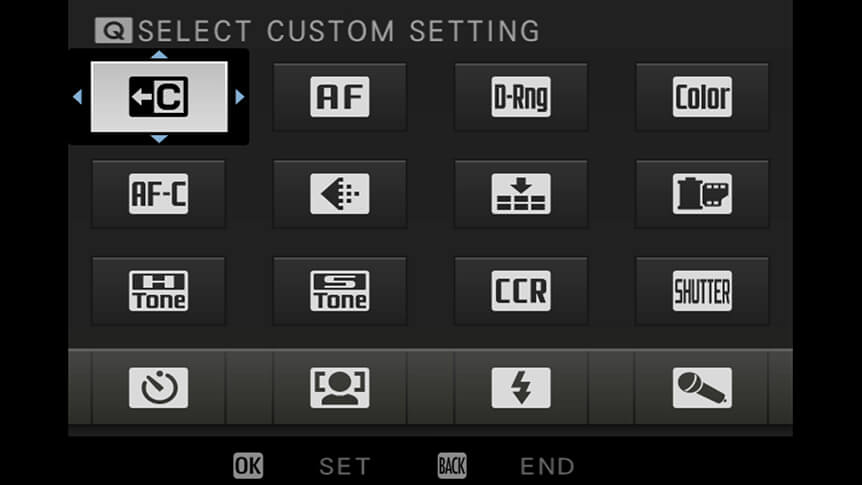Select the image size download-grid icon
The height and width of the screenshot is (485, 862).
coord(521,194)
